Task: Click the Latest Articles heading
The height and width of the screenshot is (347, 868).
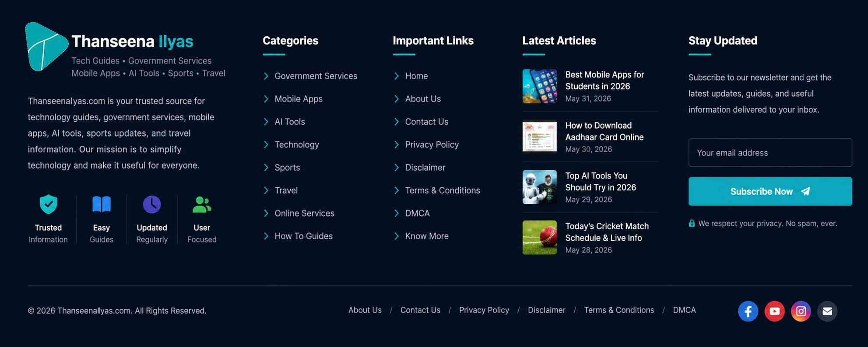Action: click(x=559, y=41)
